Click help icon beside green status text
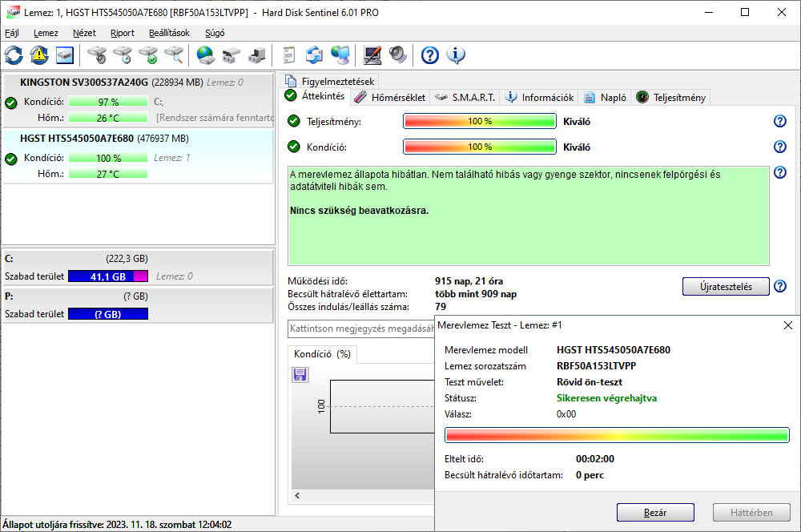Viewport: 801px width, 532px height. [x=779, y=172]
